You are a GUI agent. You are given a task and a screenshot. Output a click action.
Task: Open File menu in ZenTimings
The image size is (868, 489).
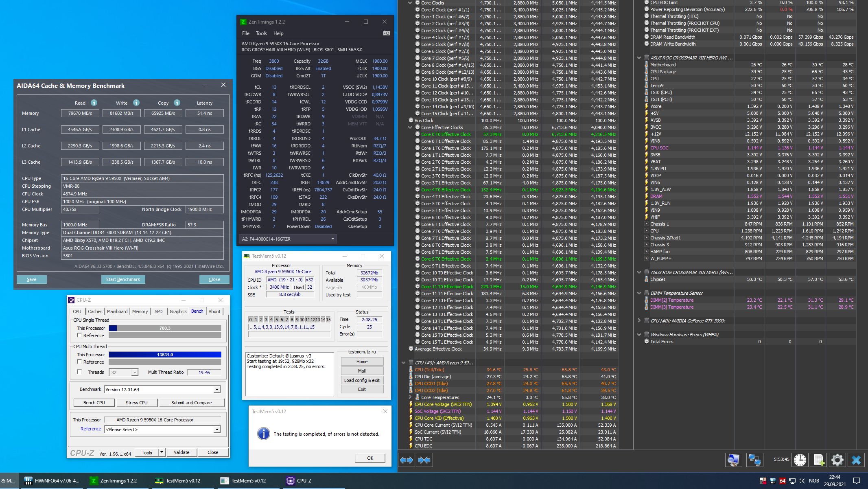pyautogui.click(x=246, y=33)
